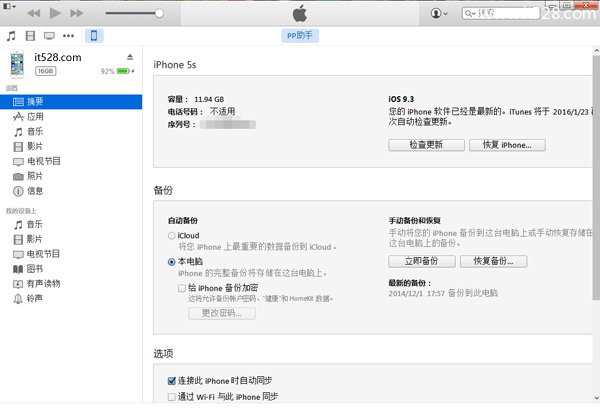Click the vertical scrollbar thumb
Image resolution: width=600 pixels, height=410 pixels.
pos(596,177)
